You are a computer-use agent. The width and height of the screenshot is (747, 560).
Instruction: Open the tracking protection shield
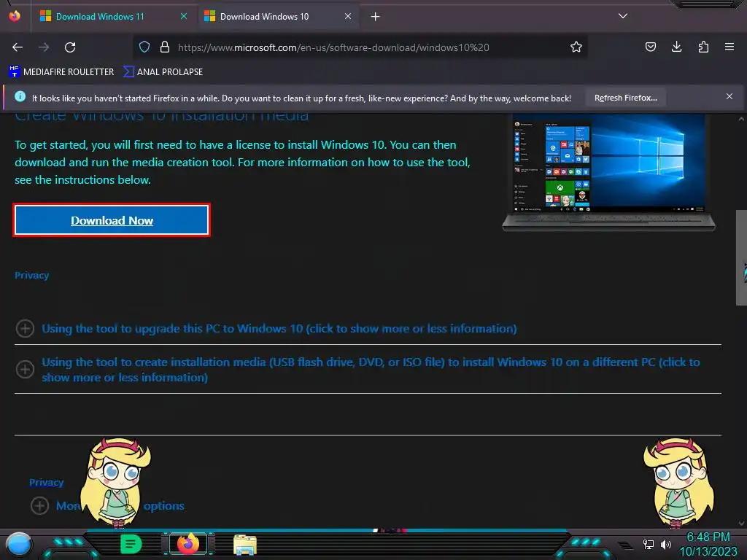[144, 47]
